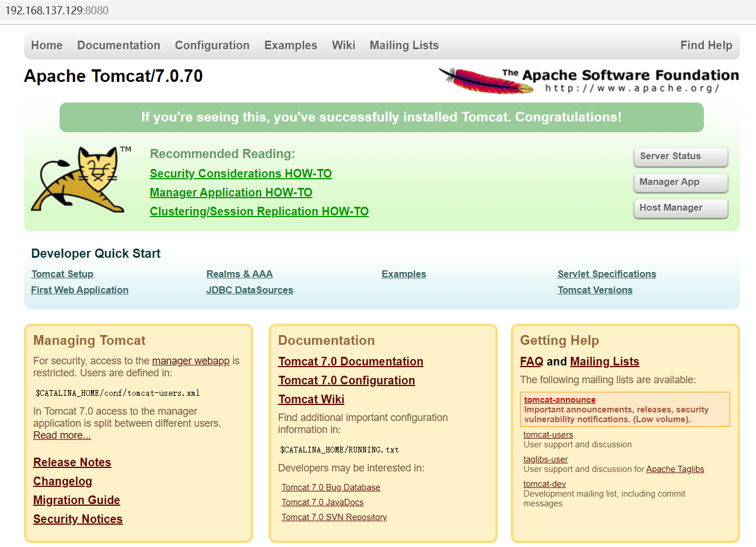Open the Documentation nav item
This screenshot has height=547, width=756.
coord(119,45)
